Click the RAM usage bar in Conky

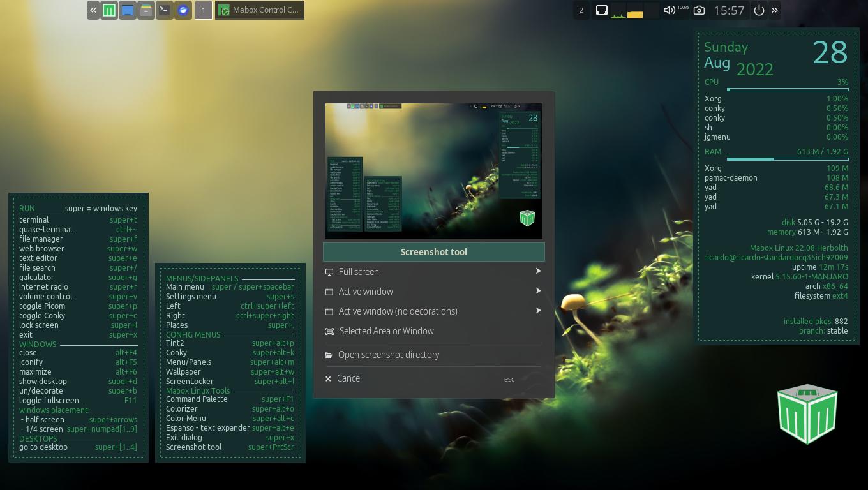(x=788, y=159)
